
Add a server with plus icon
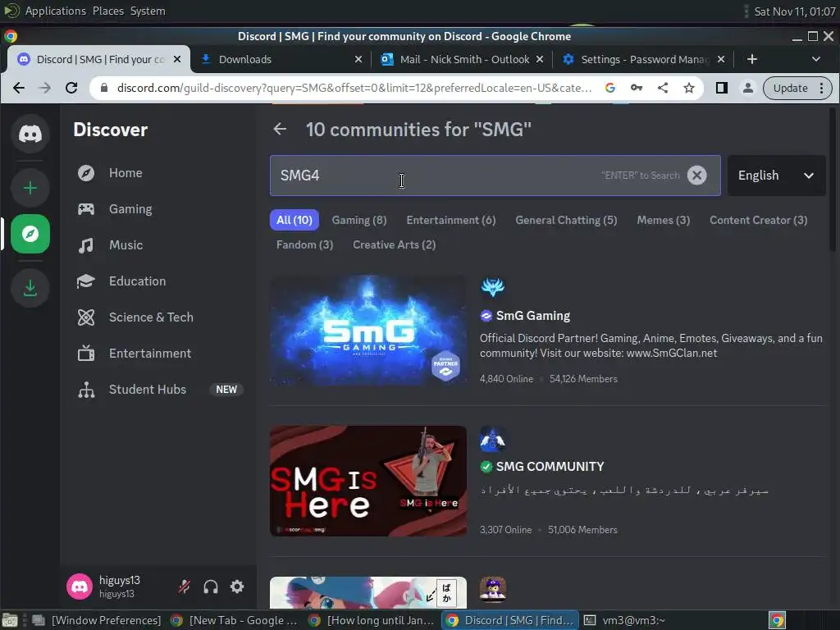point(30,188)
